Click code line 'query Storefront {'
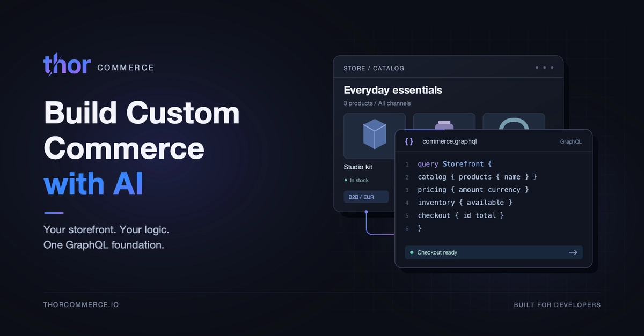The width and height of the screenshot is (644, 336). point(455,164)
